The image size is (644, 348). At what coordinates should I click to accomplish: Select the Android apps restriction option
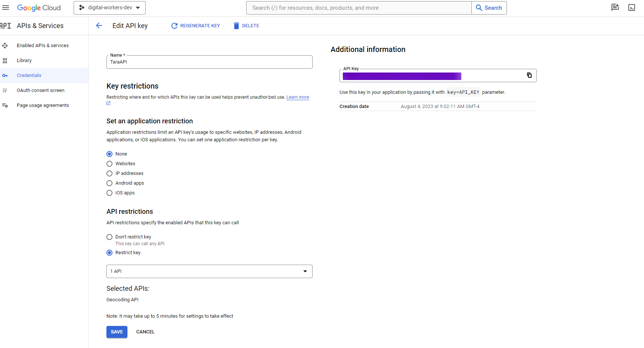point(109,183)
